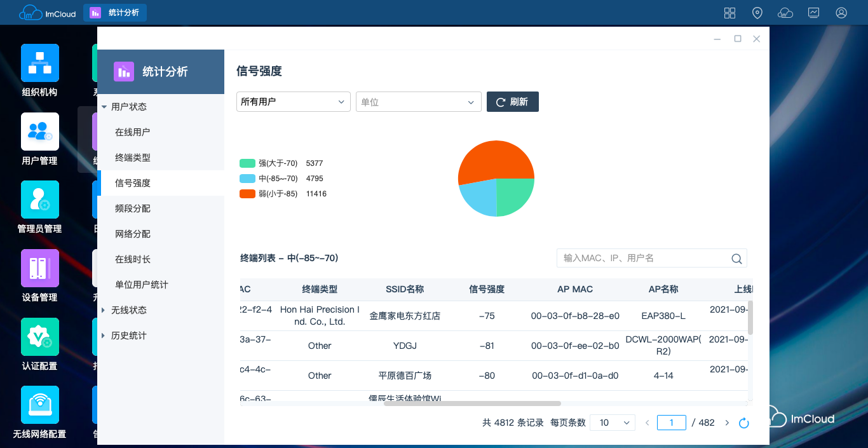Click the orange 弱(小于-85) legend swatch
Viewport: 868px width, 448px height.
[x=247, y=194]
